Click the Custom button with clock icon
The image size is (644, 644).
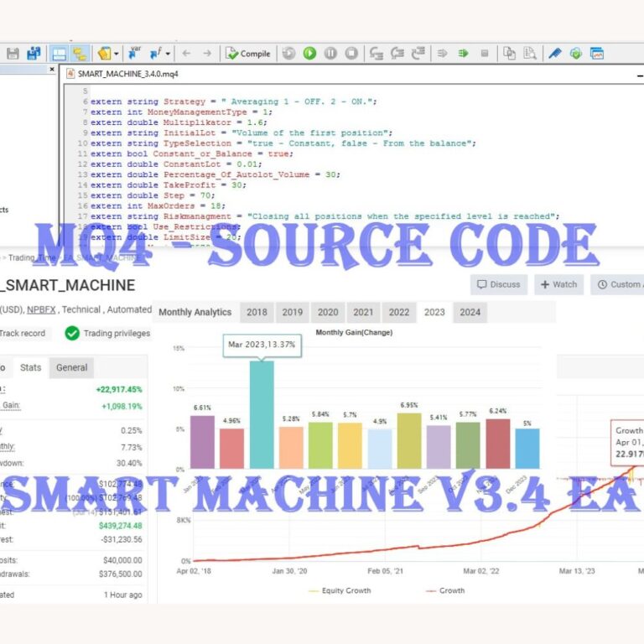[617, 284]
